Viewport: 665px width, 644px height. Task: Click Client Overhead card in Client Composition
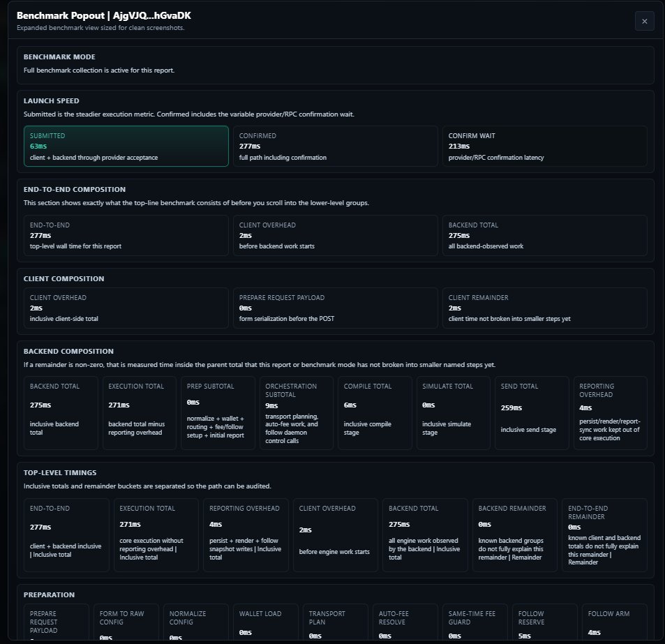(126, 308)
